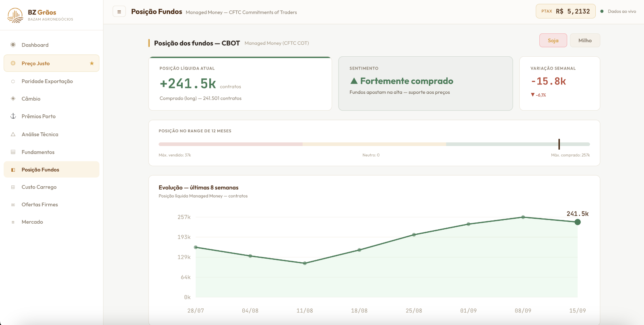Open the Dashboard menu item
This screenshot has height=325, width=644.
[52, 45]
